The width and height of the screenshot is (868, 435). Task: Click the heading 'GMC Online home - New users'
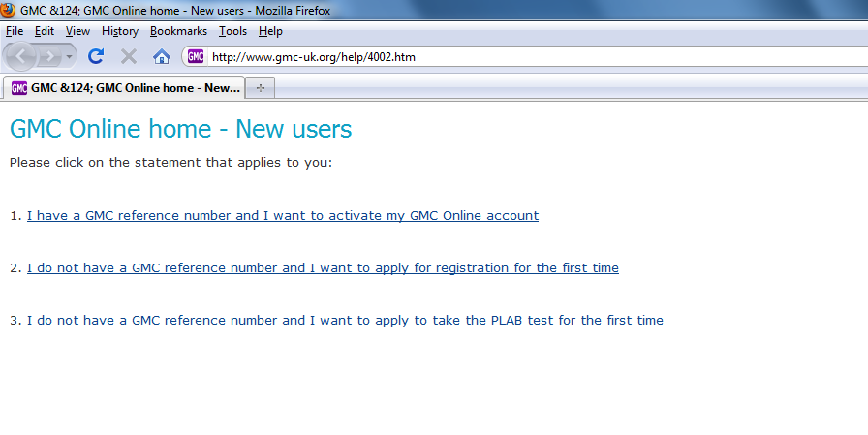coord(180,129)
